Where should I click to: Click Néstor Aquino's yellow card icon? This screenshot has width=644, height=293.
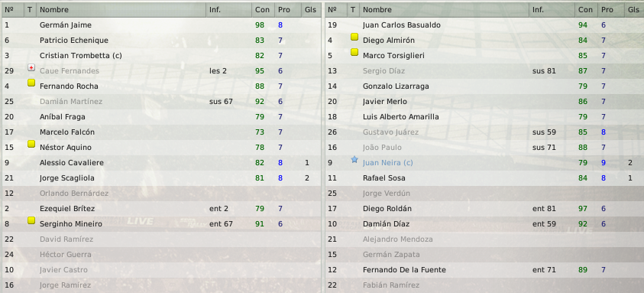pyautogui.click(x=31, y=144)
